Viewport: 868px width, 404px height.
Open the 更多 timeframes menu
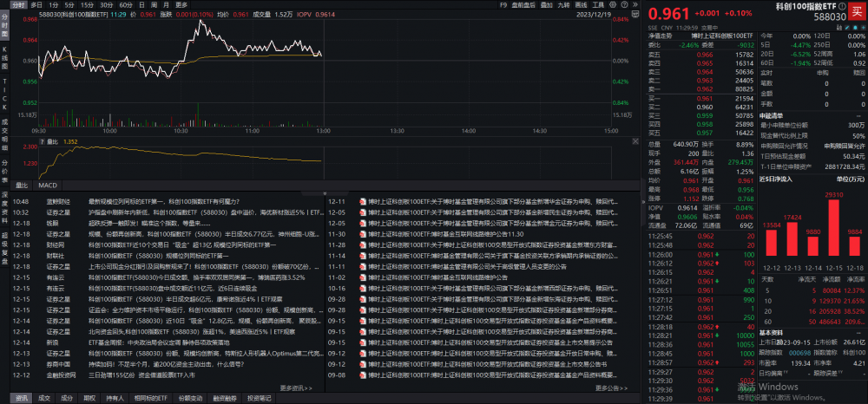pos(181,4)
